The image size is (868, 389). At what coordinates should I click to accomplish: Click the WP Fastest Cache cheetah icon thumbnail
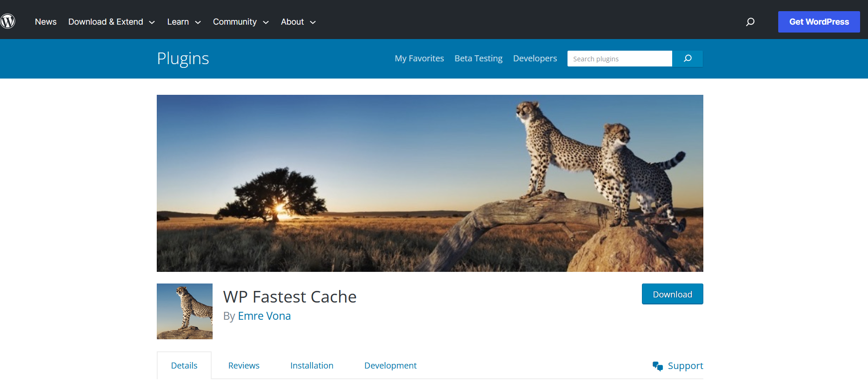(x=185, y=311)
